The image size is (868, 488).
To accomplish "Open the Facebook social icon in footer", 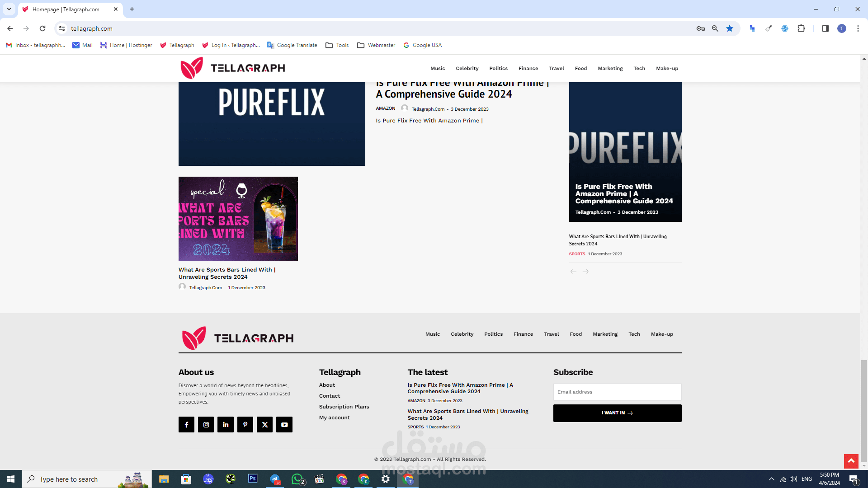I will tap(186, 425).
